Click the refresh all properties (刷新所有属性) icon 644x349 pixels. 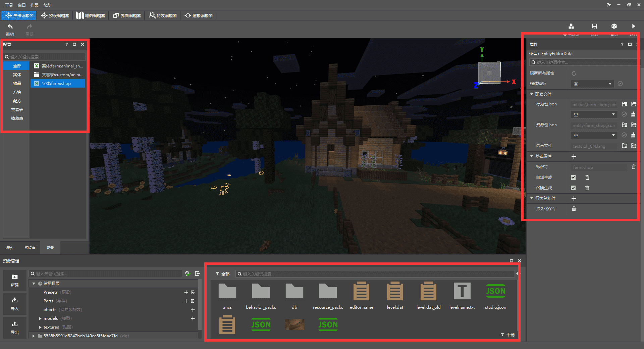[x=574, y=73]
